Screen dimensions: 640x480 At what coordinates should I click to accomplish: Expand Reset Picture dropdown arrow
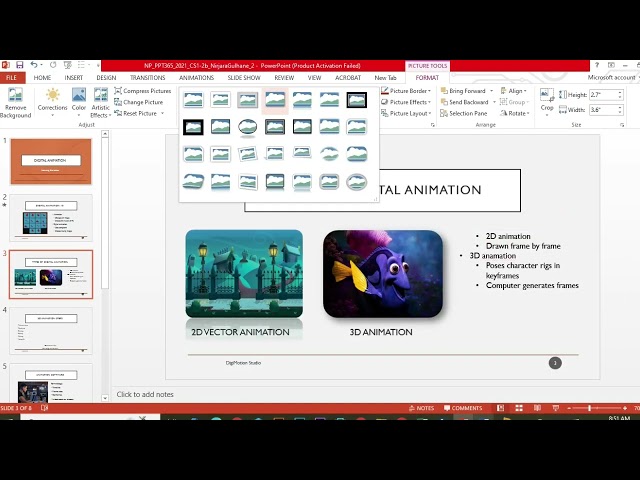[162, 113]
